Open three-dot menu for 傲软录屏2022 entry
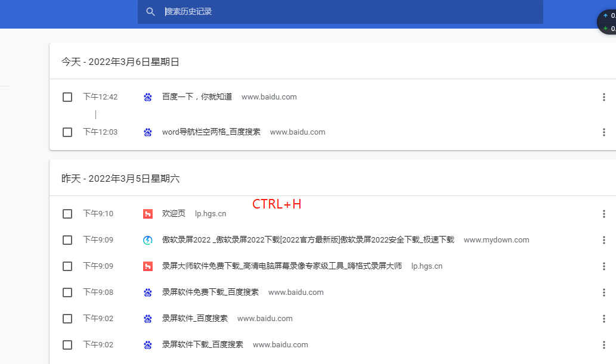616x364 pixels. pos(604,240)
